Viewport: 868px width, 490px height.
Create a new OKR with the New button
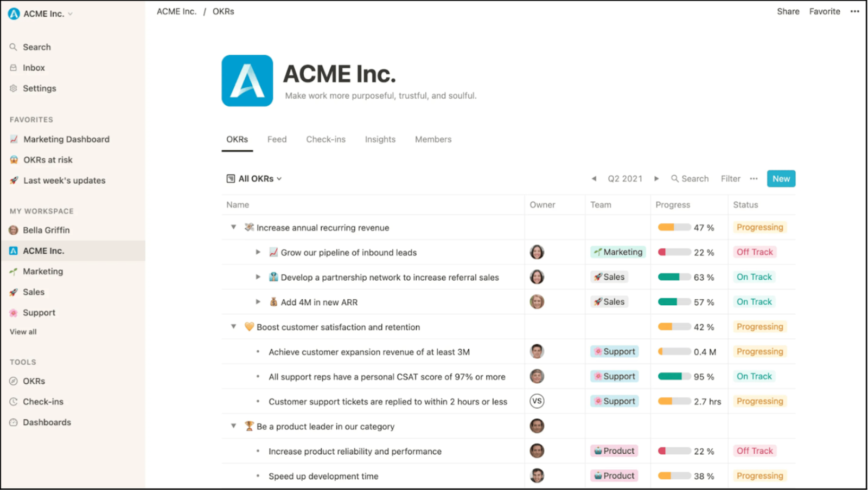[781, 178]
